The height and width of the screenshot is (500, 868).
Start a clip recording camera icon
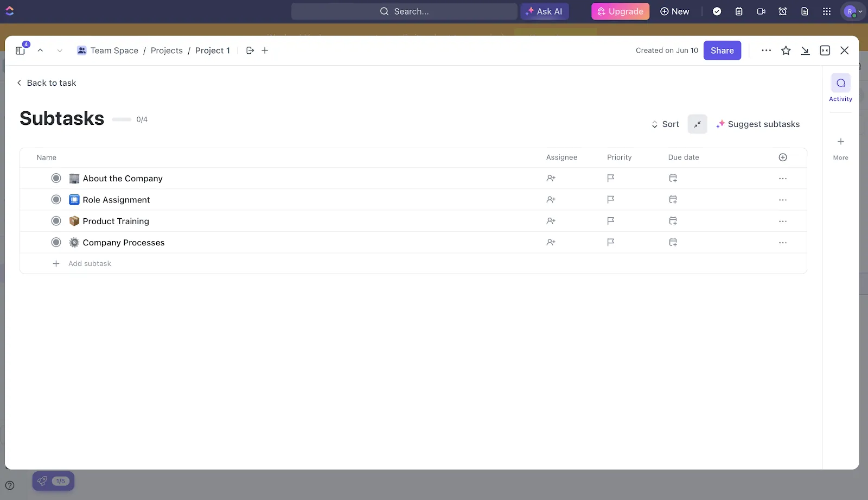coord(761,11)
